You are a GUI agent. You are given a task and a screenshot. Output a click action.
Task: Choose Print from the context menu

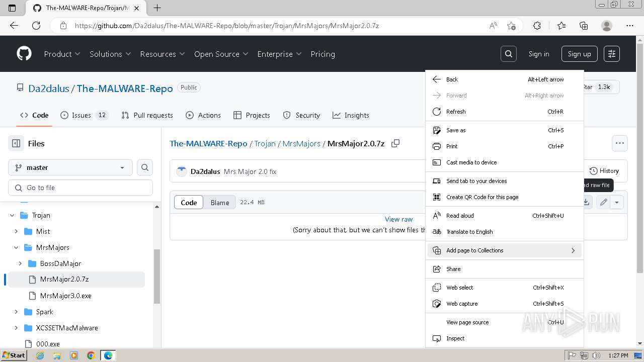tap(505, 146)
